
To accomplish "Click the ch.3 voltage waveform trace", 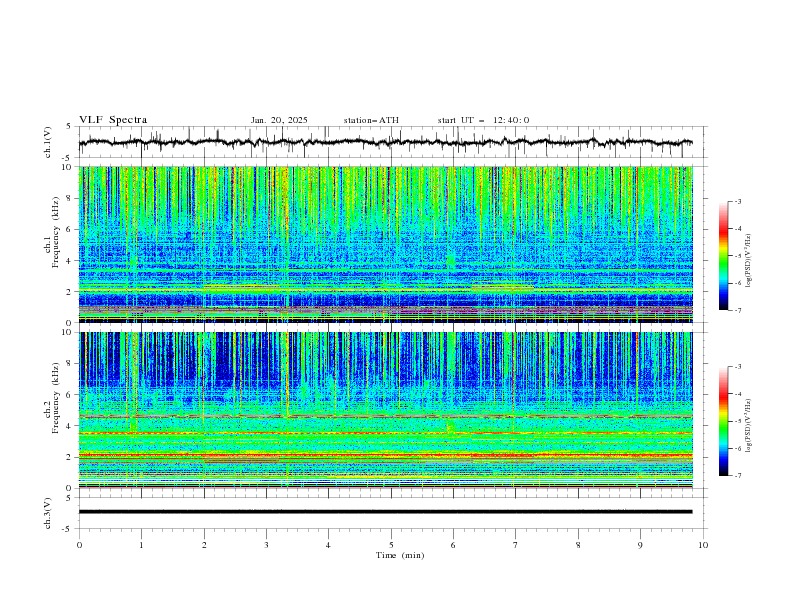I will click(385, 512).
